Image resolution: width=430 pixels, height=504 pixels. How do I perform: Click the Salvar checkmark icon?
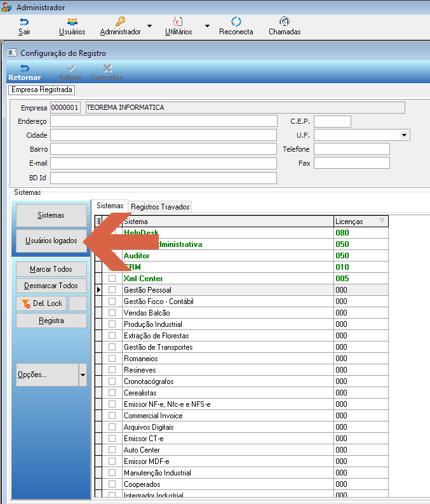[70, 68]
